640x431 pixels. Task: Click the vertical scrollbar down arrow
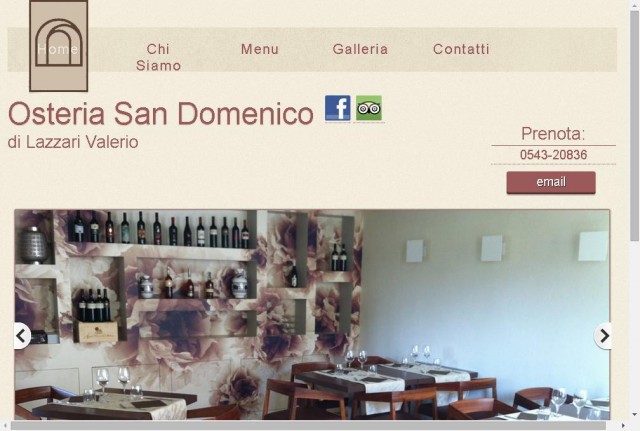pyautogui.click(x=635, y=414)
